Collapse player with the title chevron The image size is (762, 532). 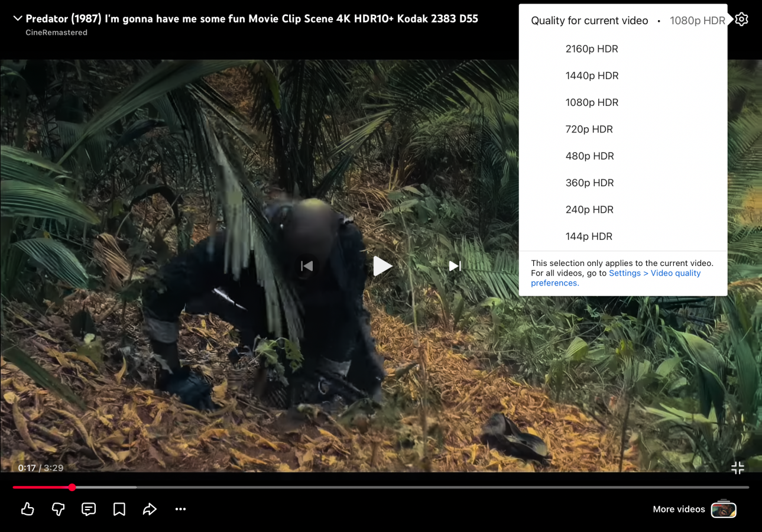[18, 19]
